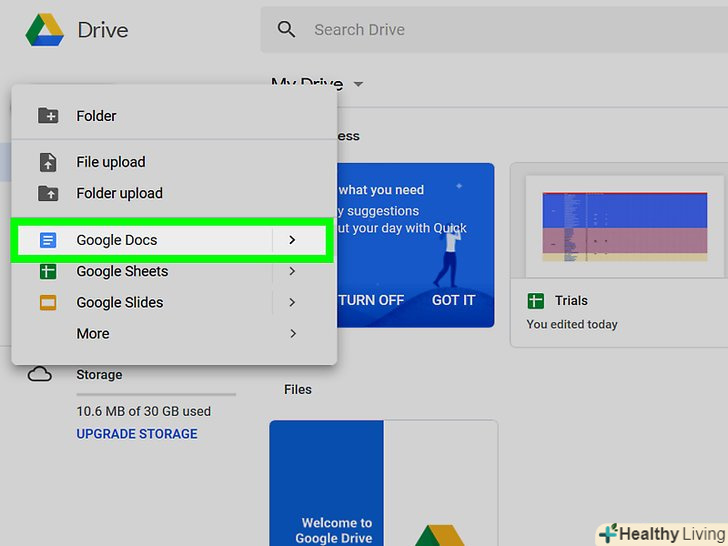Expand the Google Slides submenu arrow
728x546 pixels.
coord(292,302)
